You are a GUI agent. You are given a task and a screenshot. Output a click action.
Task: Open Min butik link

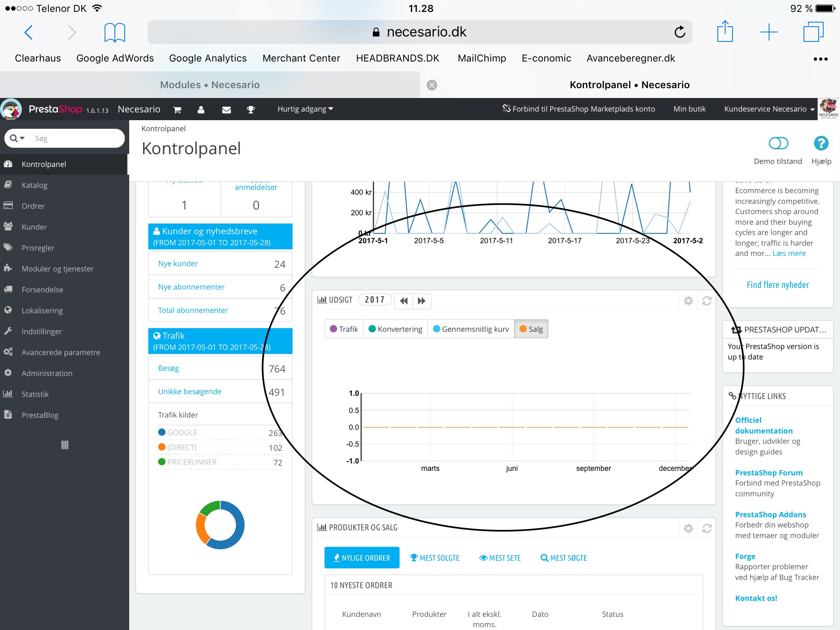[x=689, y=109]
